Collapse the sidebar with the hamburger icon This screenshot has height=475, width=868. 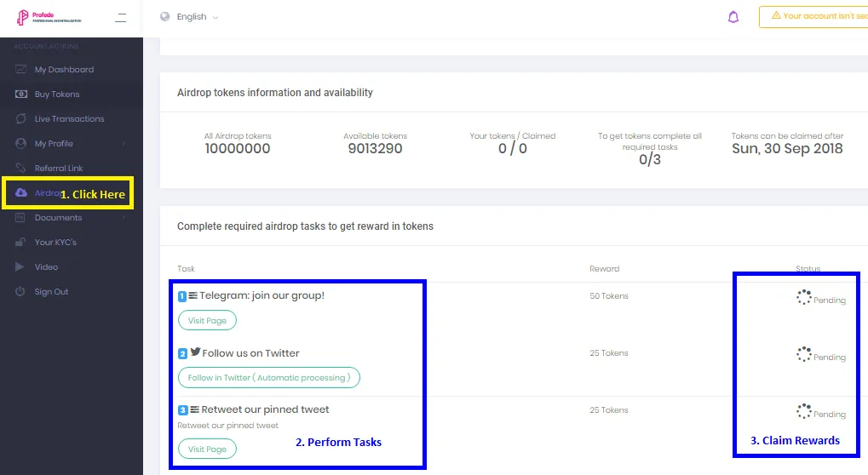point(120,18)
